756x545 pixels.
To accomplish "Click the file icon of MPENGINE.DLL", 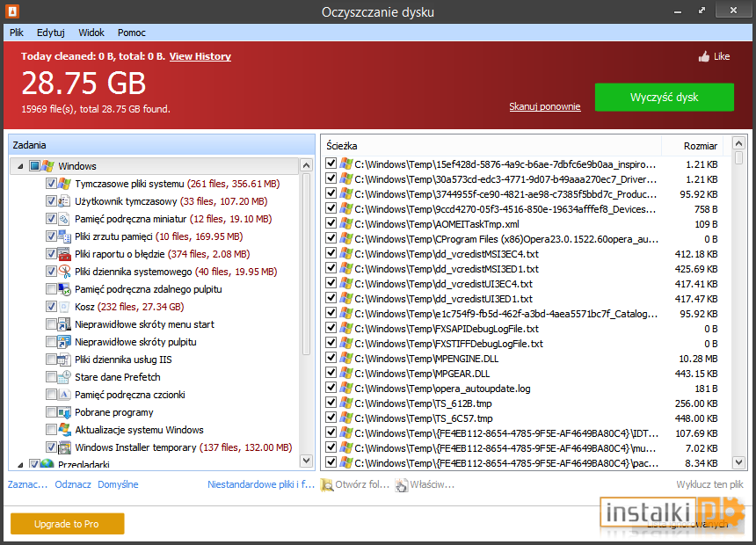I will click(346, 358).
